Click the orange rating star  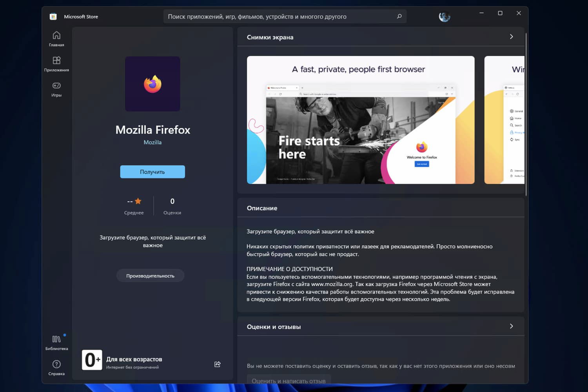(x=138, y=201)
